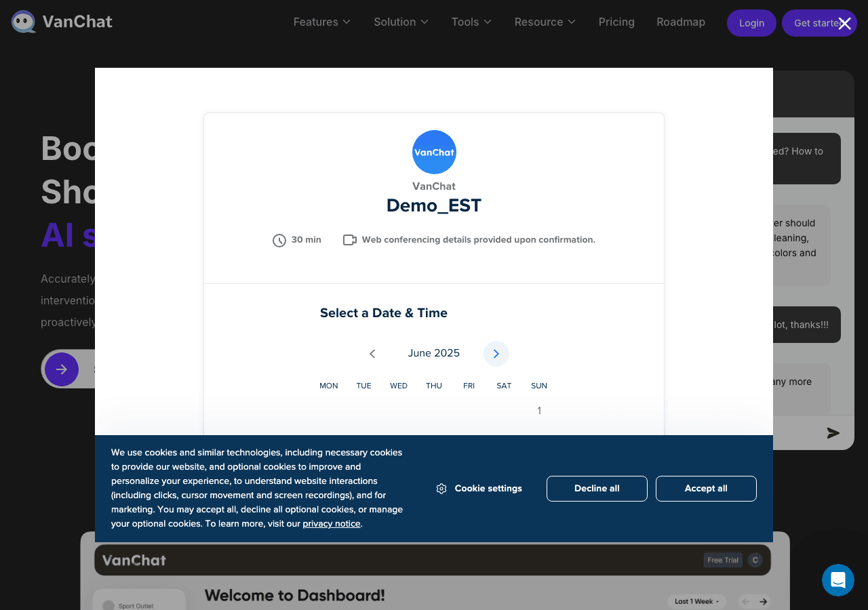Click Decline all cookies
Screen dimensions: 868x610
[x=597, y=489]
